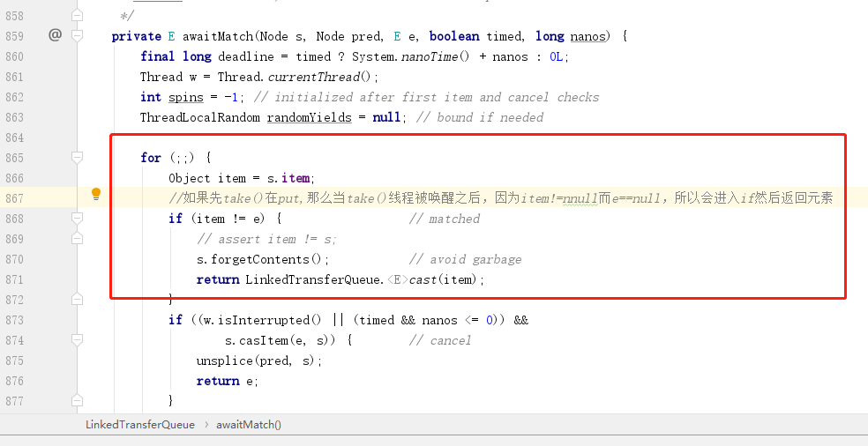
Task: Click w.isInterrupted() on line 873
Action: pos(262,320)
